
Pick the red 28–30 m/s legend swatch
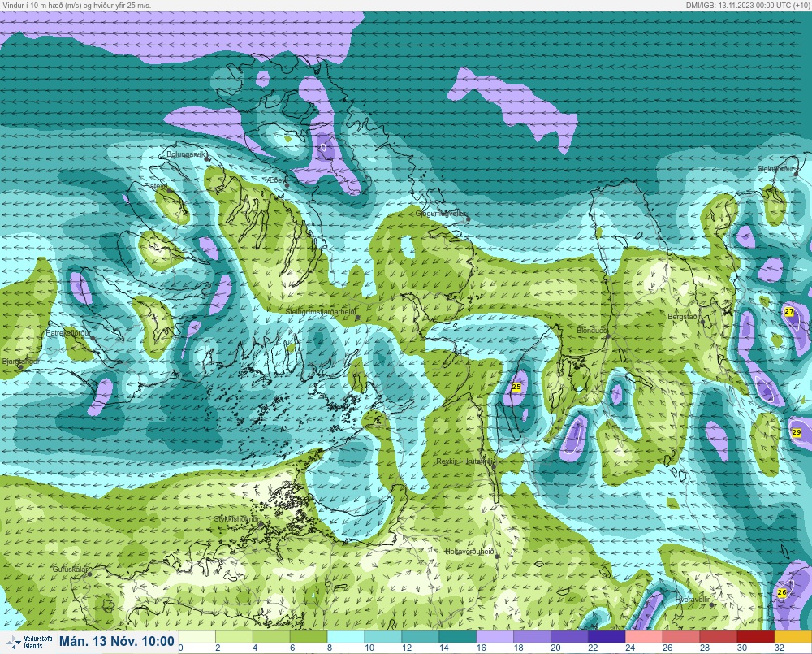point(719,636)
